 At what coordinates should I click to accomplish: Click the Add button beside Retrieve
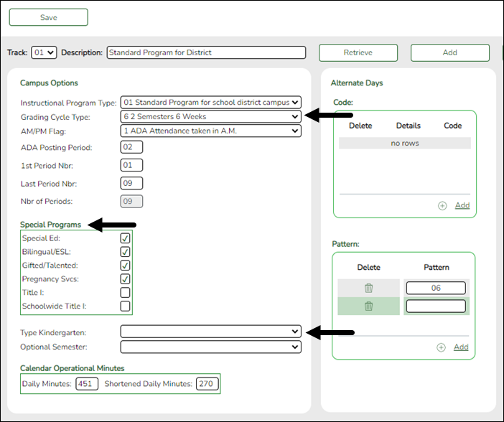[x=449, y=52]
